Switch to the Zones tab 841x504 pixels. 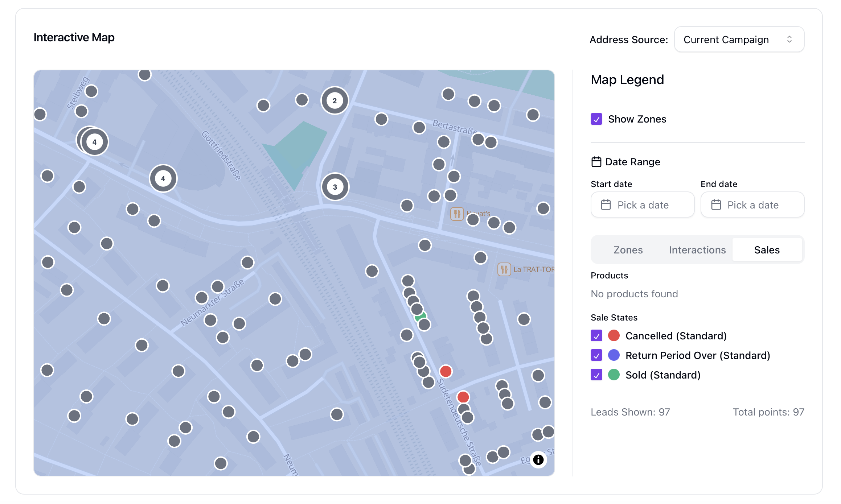pyautogui.click(x=628, y=250)
